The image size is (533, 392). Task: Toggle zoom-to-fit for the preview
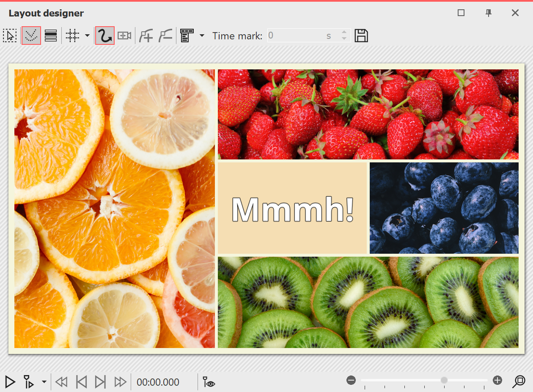tap(520, 381)
